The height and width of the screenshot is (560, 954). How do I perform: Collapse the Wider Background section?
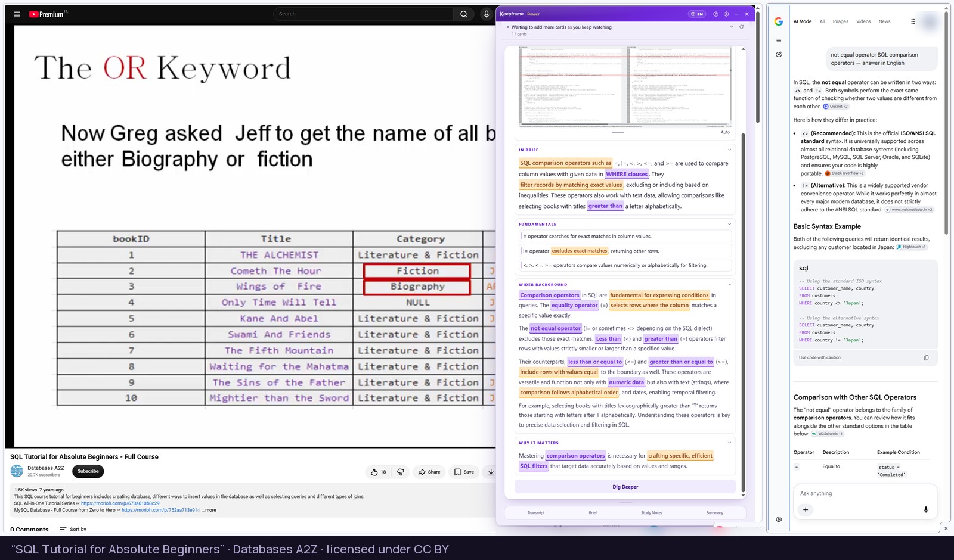click(729, 284)
